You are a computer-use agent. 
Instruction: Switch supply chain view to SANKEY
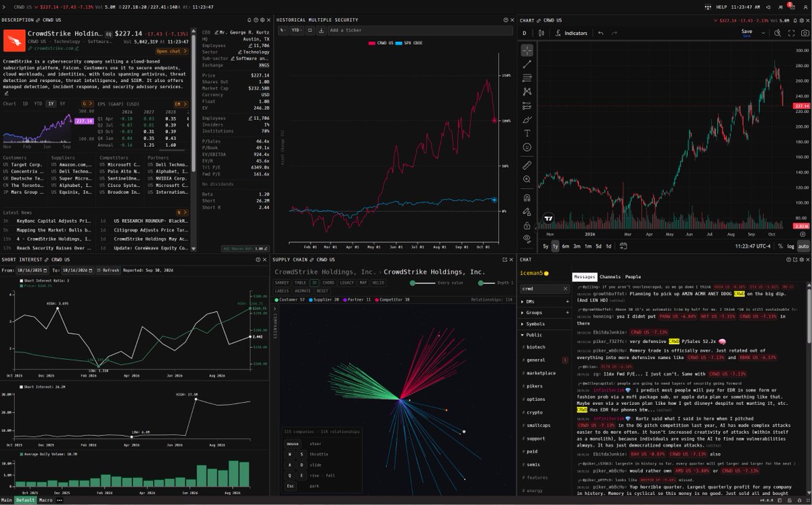[x=282, y=282]
